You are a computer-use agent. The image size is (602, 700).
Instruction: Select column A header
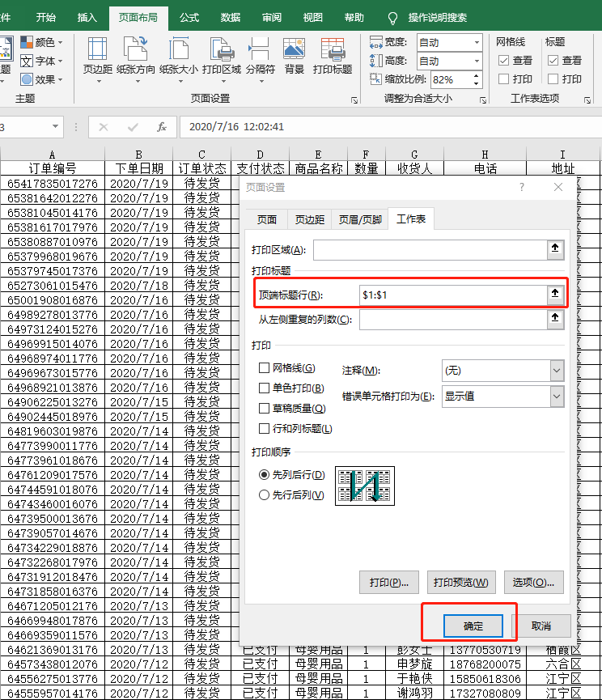click(x=53, y=155)
